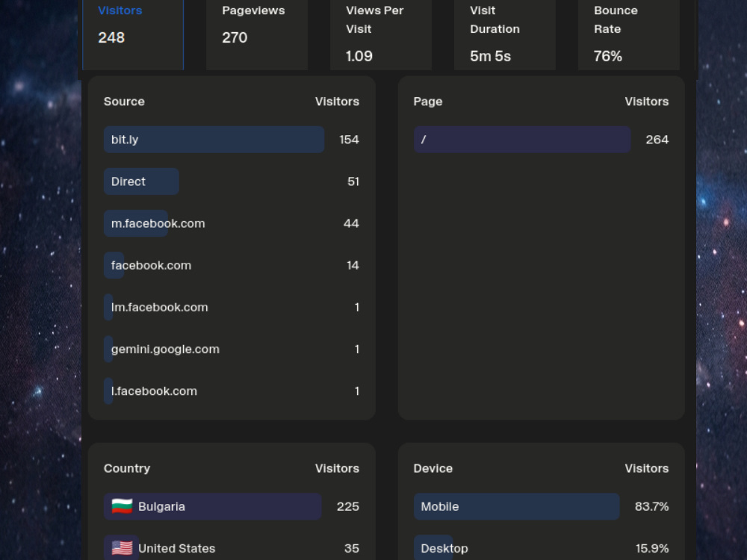Click the m.facebook.com source row
The width and height of the screenshot is (747, 560).
pyautogui.click(x=232, y=223)
